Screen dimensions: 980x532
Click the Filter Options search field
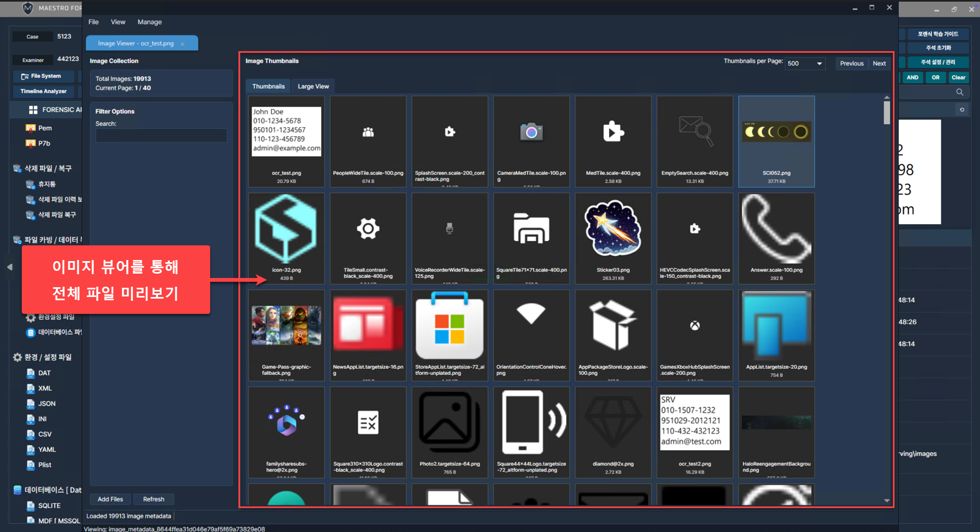click(x=161, y=135)
